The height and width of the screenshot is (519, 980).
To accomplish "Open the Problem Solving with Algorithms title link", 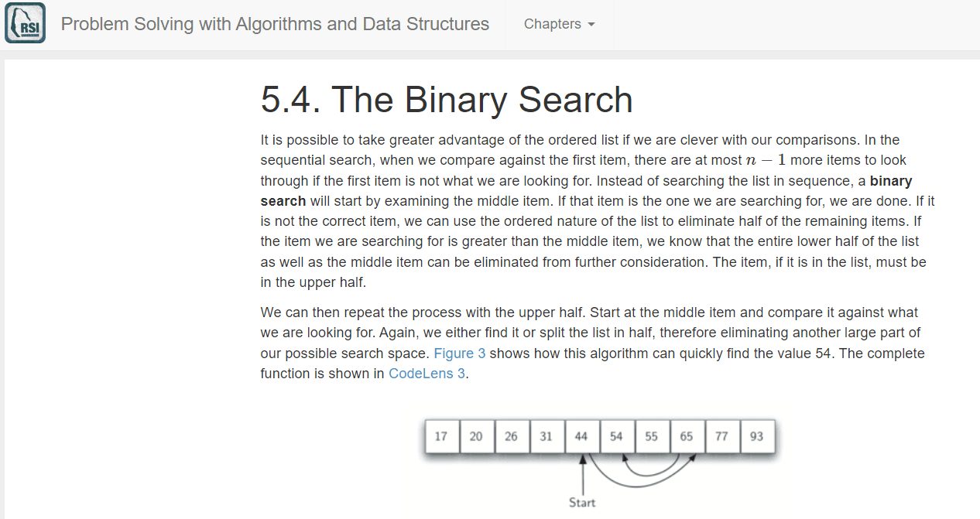I will click(x=275, y=24).
